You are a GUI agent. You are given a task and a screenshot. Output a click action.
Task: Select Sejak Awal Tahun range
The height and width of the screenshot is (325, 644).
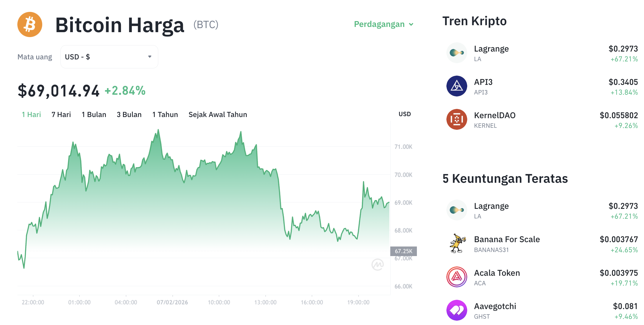[218, 114]
